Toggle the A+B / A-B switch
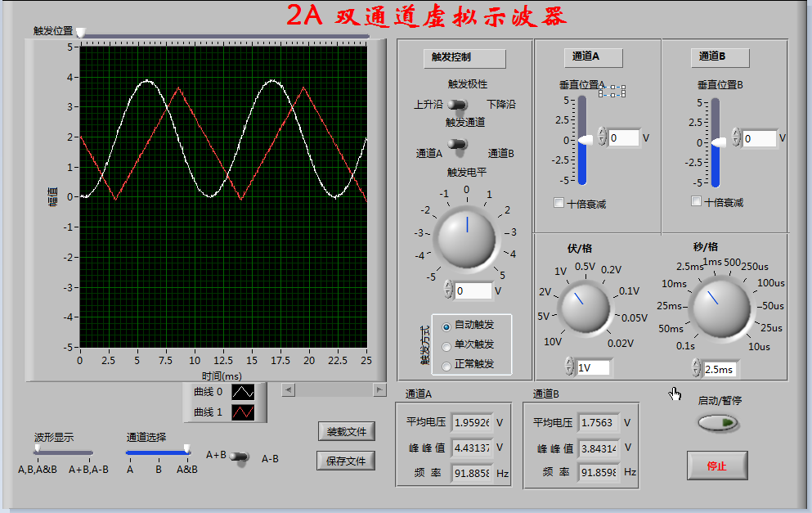Screen dimensions: 812x513 coord(240,457)
